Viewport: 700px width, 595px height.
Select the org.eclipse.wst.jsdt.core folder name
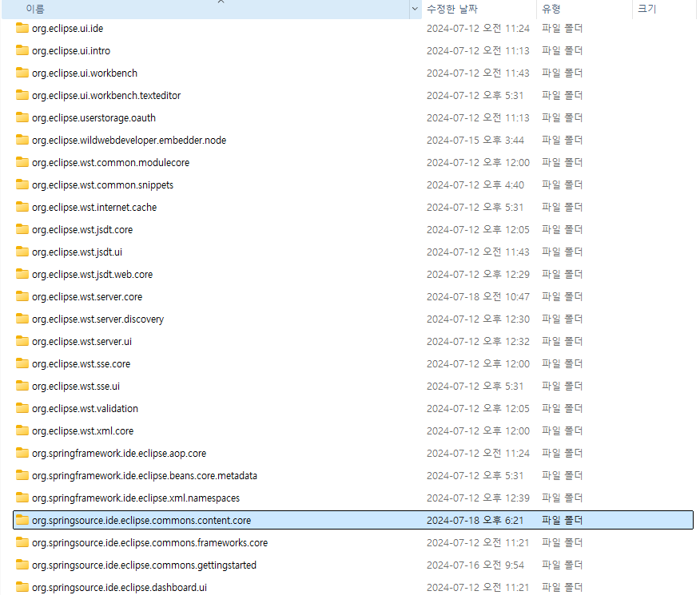pos(82,230)
